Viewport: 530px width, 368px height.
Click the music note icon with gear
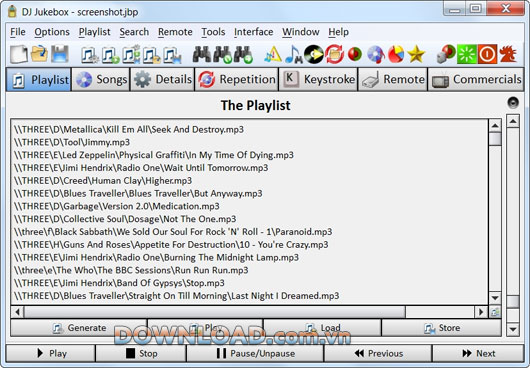point(90,55)
